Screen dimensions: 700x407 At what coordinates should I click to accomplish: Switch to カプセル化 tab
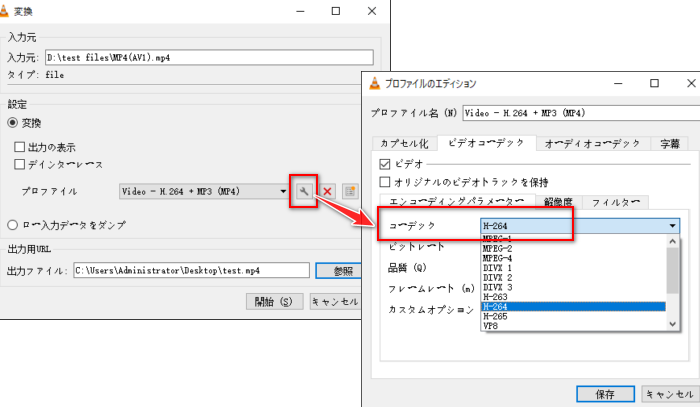click(404, 143)
